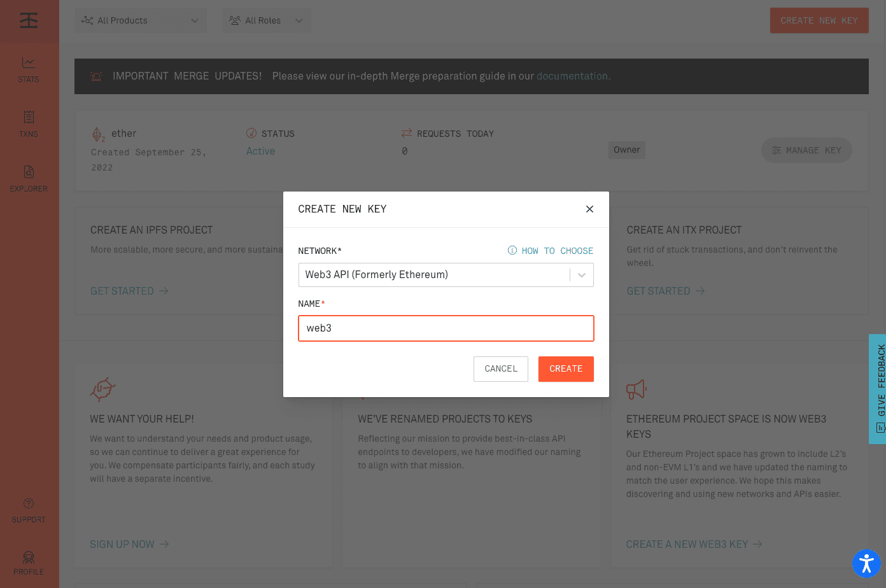This screenshot has width=886, height=588.
Task: Open the Support sidebar item
Action: click(29, 511)
